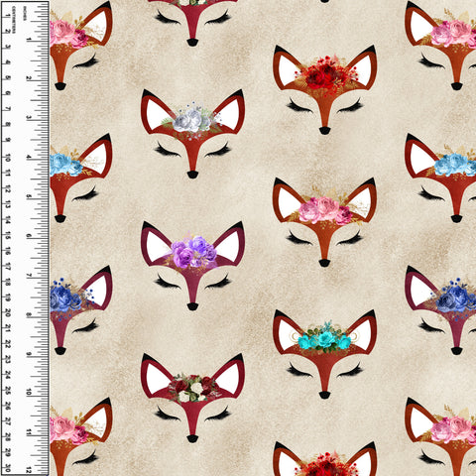Image resolution: width=476 pixels, height=476 pixels.
Task: Click the 30 centimeter mark on the ruler
Action: coord(7,468)
